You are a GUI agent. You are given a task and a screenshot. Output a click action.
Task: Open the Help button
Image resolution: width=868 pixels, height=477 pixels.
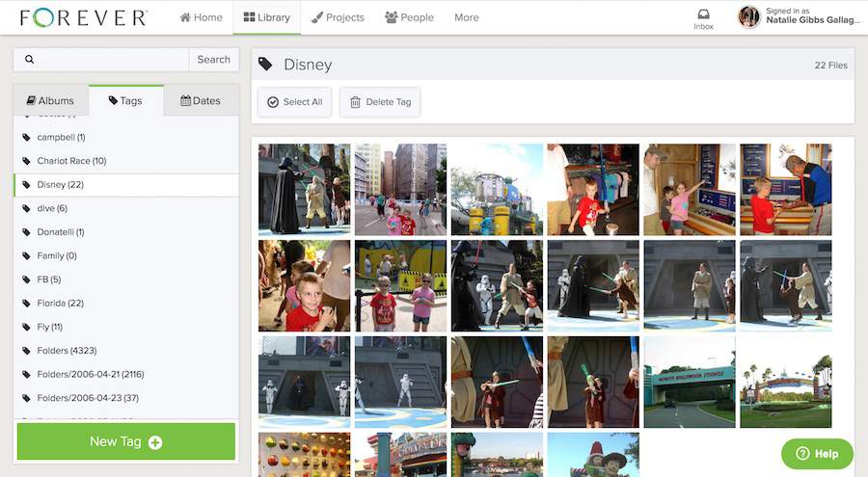pyautogui.click(x=817, y=454)
